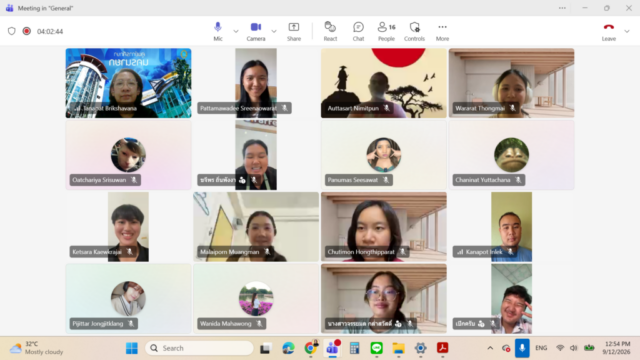The height and width of the screenshot is (360, 640).
Task: Open LINE app from the taskbar
Action: [377, 348]
